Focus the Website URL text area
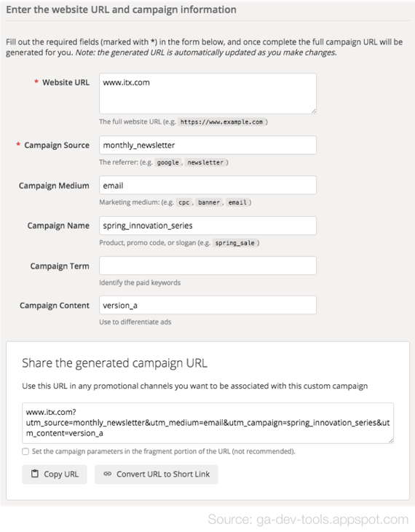 pyautogui.click(x=207, y=93)
